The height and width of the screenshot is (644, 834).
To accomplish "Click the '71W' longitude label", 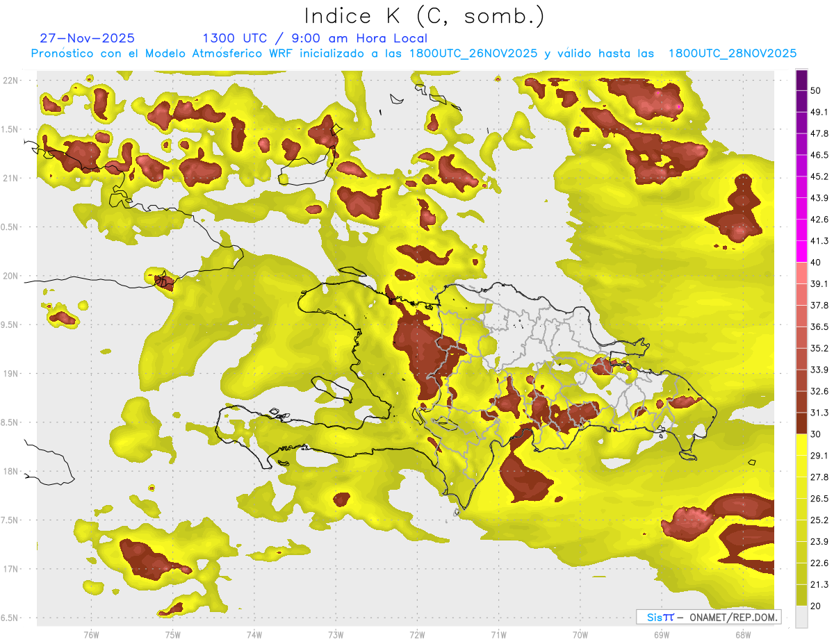I will pos(498,634).
